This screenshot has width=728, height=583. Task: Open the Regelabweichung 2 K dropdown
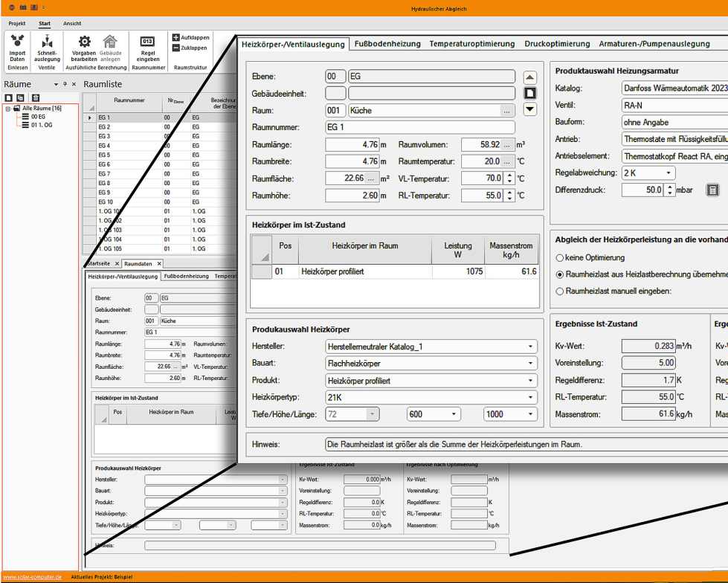[669, 173]
